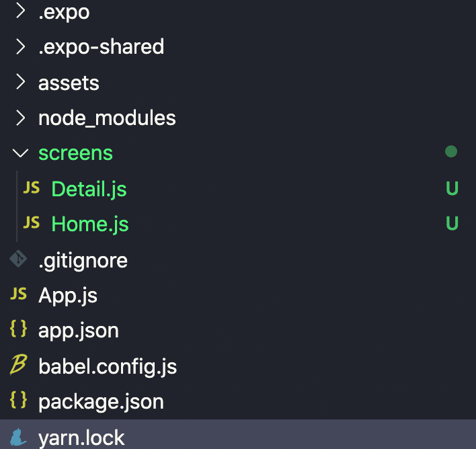Click the Babel icon beside babel.config.js
476x449 pixels.
(x=19, y=365)
